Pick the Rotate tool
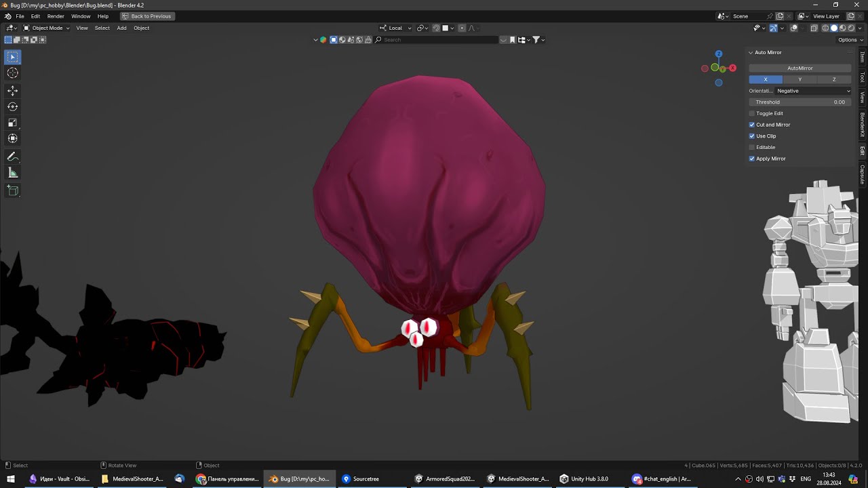 click(x=13, y=106)
